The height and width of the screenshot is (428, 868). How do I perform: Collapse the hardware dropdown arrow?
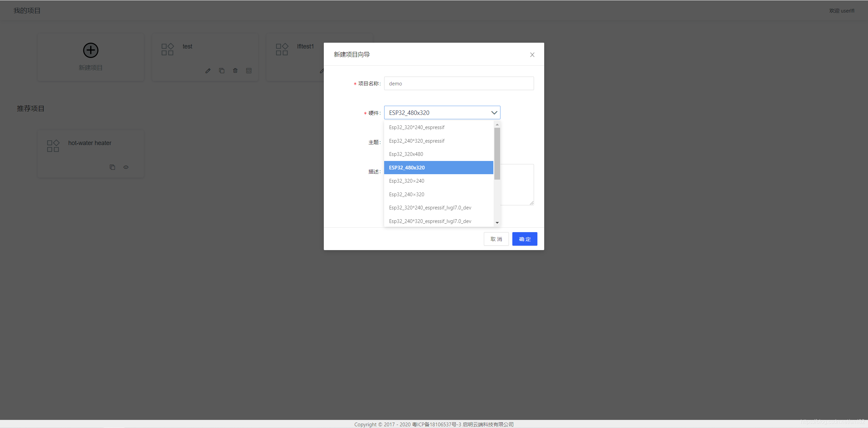tap(494, 113)
